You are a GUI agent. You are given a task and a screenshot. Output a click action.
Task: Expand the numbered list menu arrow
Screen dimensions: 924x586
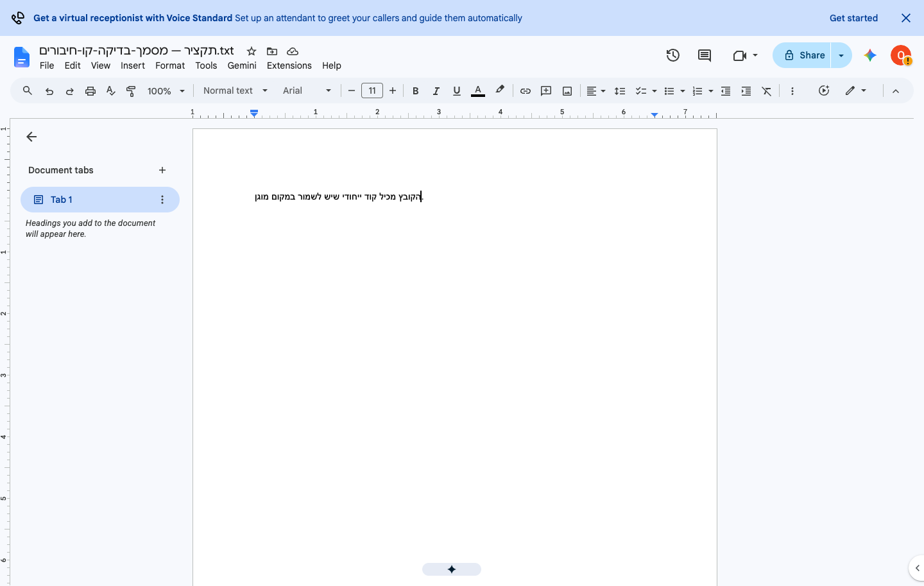pos(711,91)
